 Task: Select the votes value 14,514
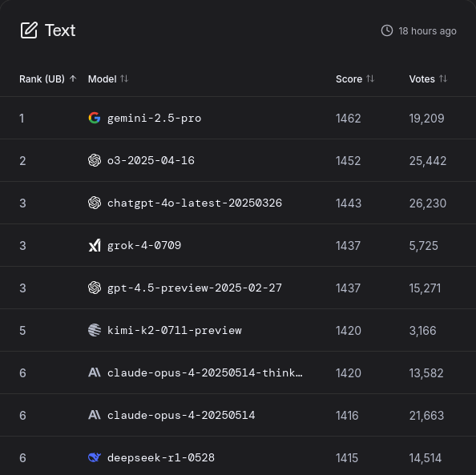click(x=426, y=458)
